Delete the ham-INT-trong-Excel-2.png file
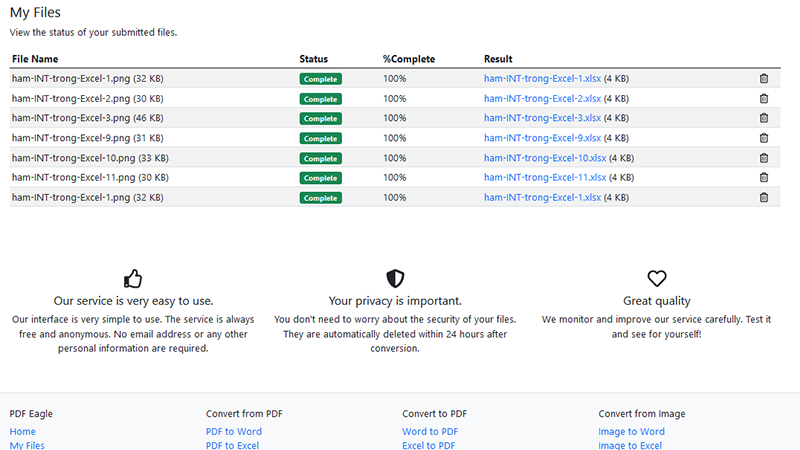The image size is (800, 450). pos(764,98)
